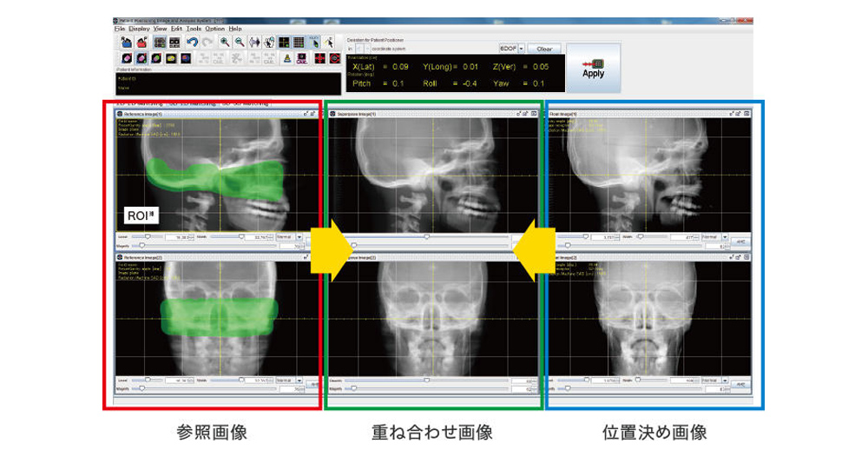868x457 pixels.
Task: Click the red bag load-positioning icon
Action: [x=141, y=42]
